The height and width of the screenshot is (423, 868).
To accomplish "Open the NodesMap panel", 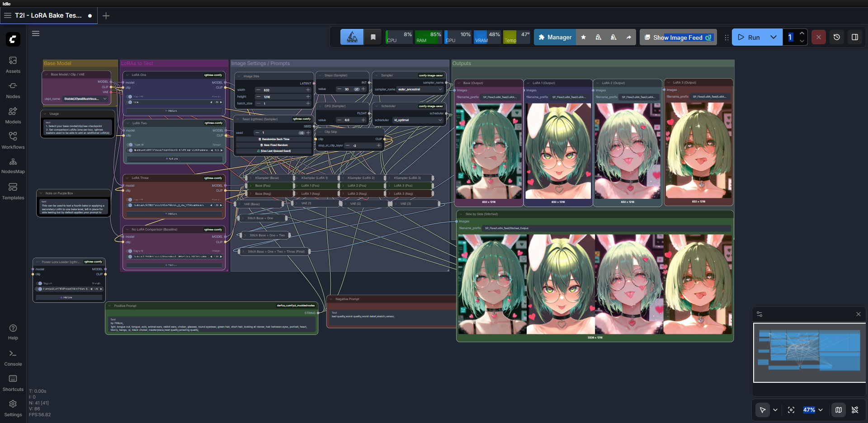I will 13,166.
